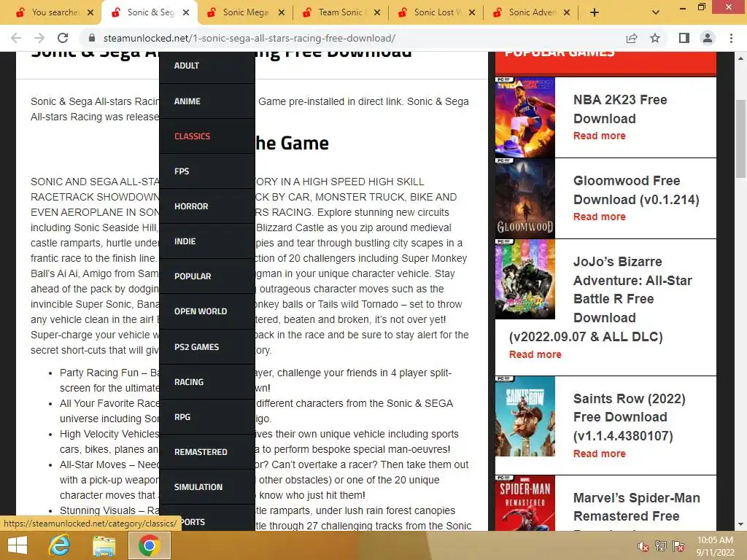Click 'Read more' under Saints Row
Viewport: 747px width, 560px height.
(600, 454)
